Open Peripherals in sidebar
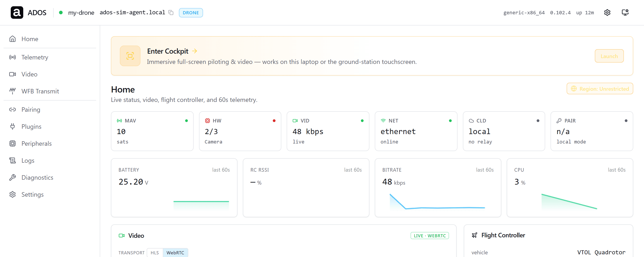The height and width of the screenshot is (257, 644). click(x=50, y=144)
